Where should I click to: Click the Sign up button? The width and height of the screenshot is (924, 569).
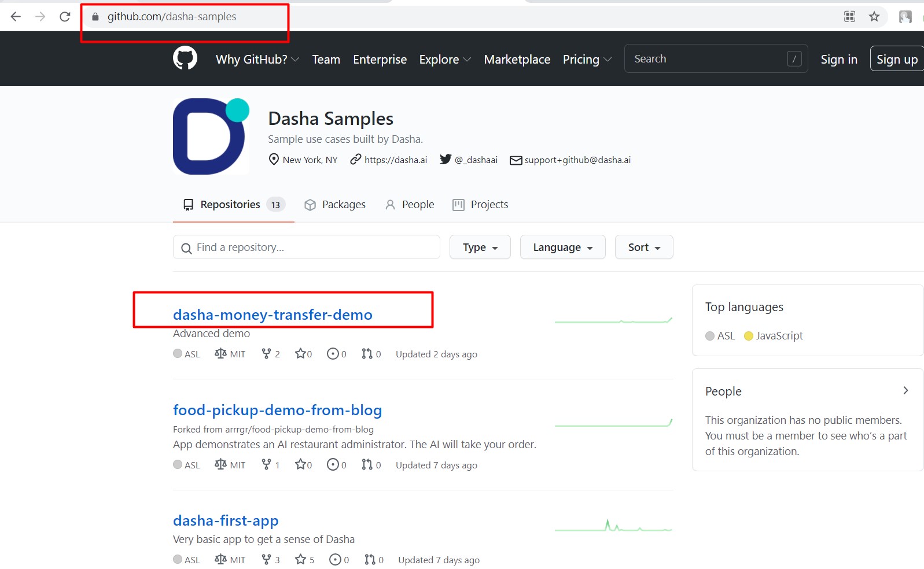pyautogui.click(x=897, y=59)
